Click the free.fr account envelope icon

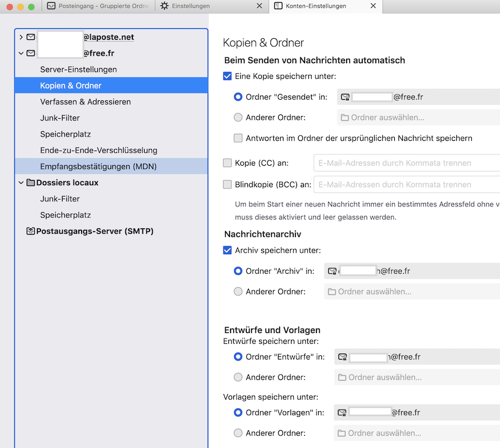tap(31, 53)
